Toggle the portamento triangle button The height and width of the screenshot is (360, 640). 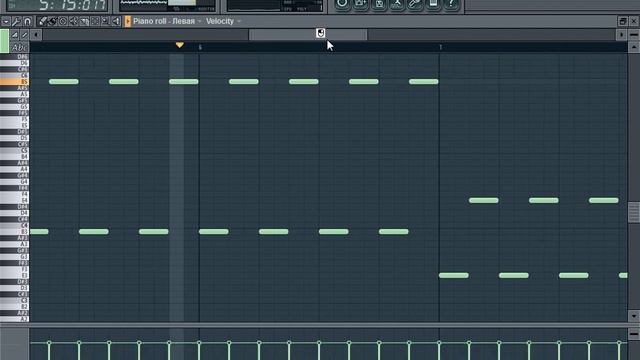(x=15, y=35)
